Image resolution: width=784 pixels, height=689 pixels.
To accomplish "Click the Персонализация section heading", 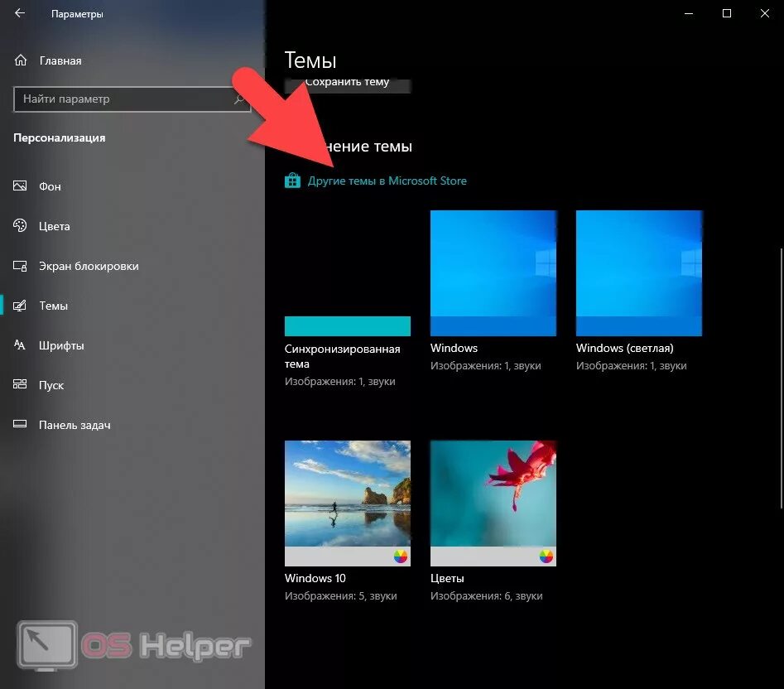I will tap(60, 137).
